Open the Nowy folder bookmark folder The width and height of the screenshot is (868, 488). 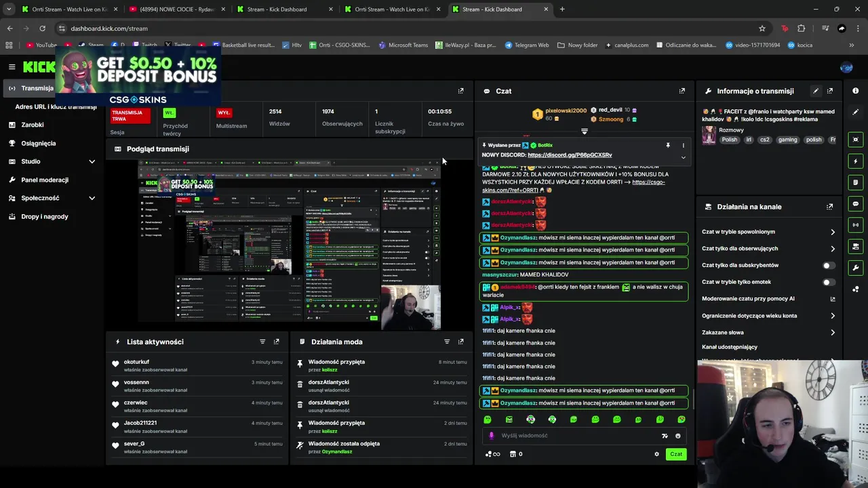point(577,45)
